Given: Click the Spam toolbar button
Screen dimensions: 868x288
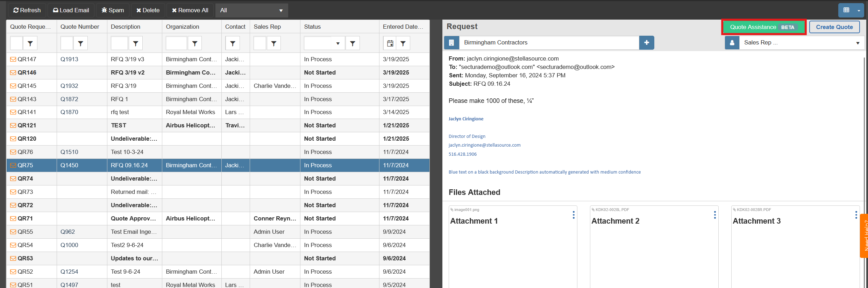Looking at the screenshot, I should click(x=113, y=10).
